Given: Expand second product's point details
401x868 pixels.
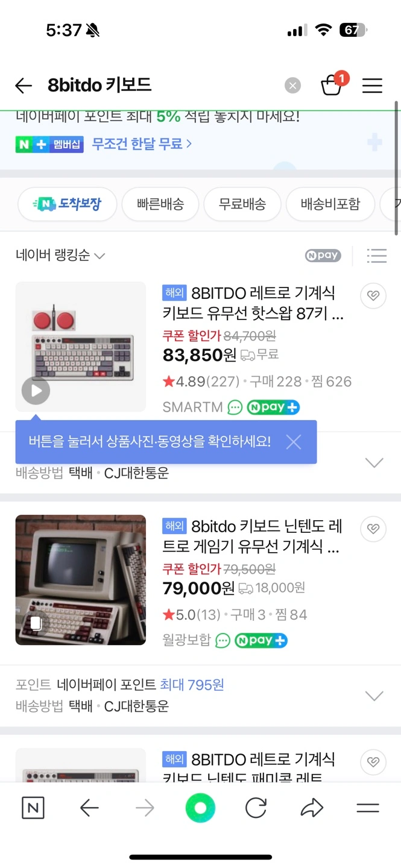Looking at the screenshot, I should pos(374,696).
